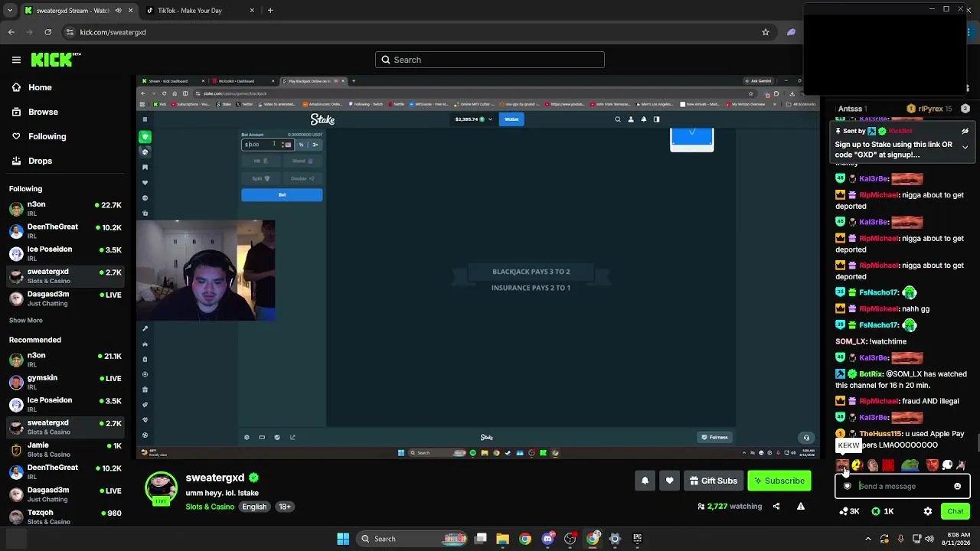
Task: Click the English language tag
Action: tap(254, 507)
